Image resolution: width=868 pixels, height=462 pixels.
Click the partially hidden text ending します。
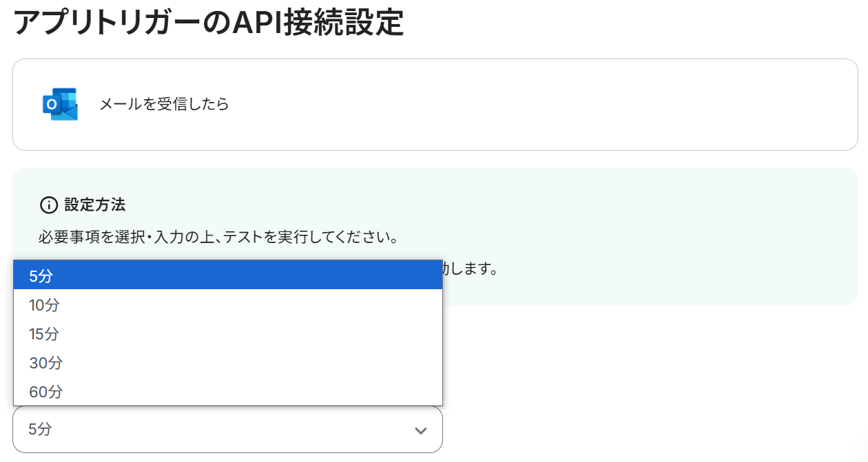point(470,269)
